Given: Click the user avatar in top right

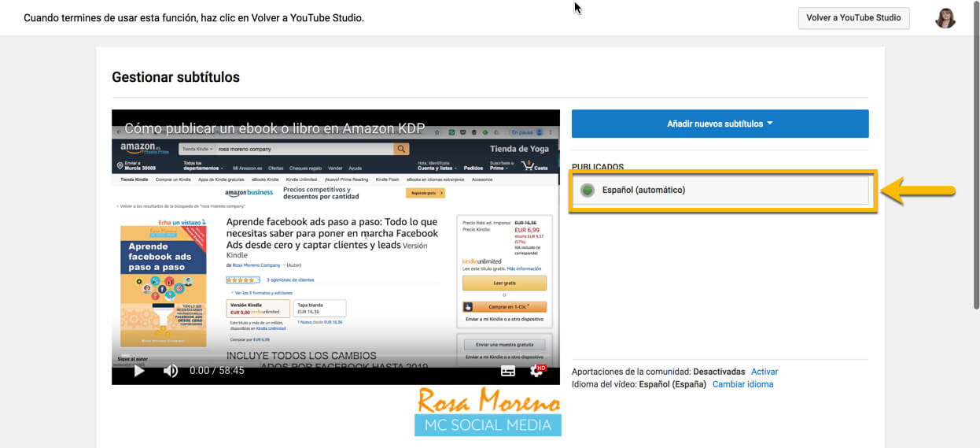Looking at the screenshot, I should (x=945, y=17).
